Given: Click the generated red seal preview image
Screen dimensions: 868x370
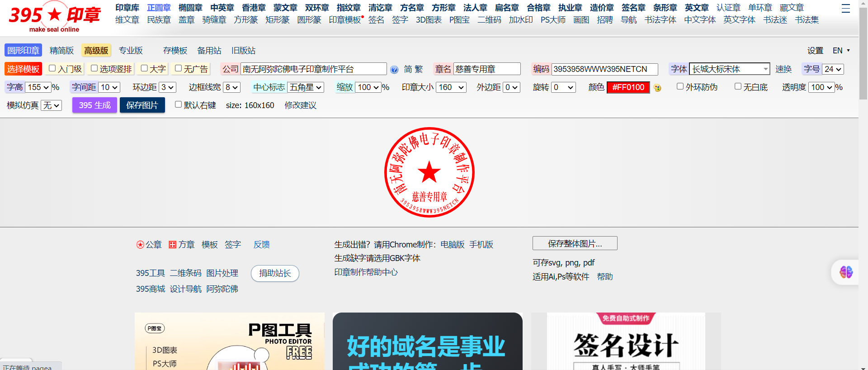Looking at the screenshot, I should [429, 172].
